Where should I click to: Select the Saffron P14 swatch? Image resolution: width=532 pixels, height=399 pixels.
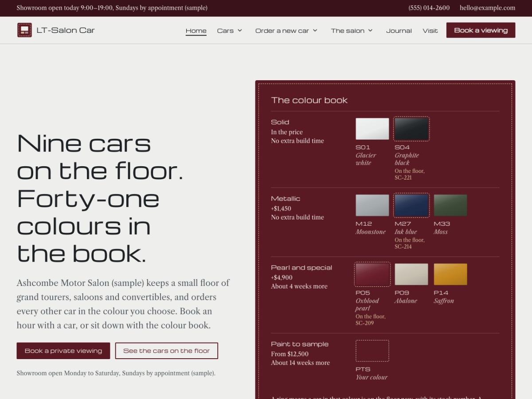coord(450,274)
